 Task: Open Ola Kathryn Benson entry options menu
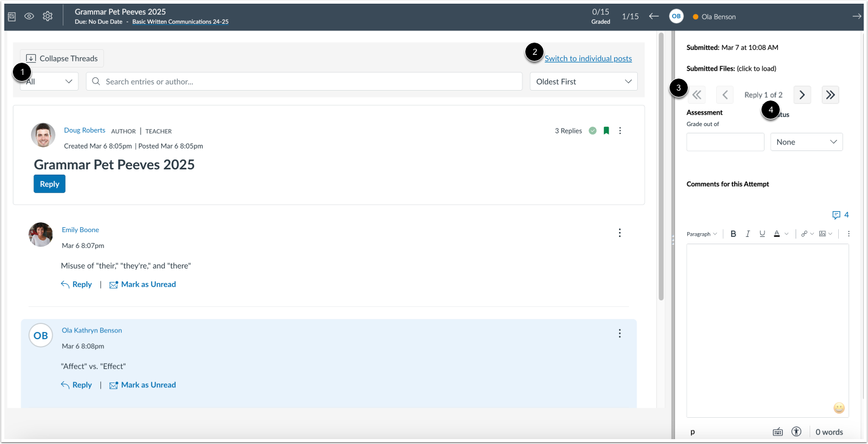620,333
